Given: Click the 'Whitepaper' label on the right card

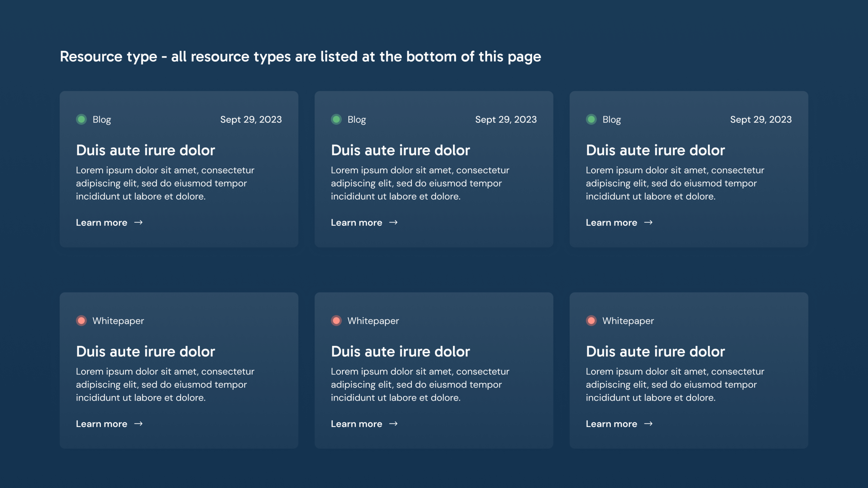Looking at the screenshot, I should (628, 321).
